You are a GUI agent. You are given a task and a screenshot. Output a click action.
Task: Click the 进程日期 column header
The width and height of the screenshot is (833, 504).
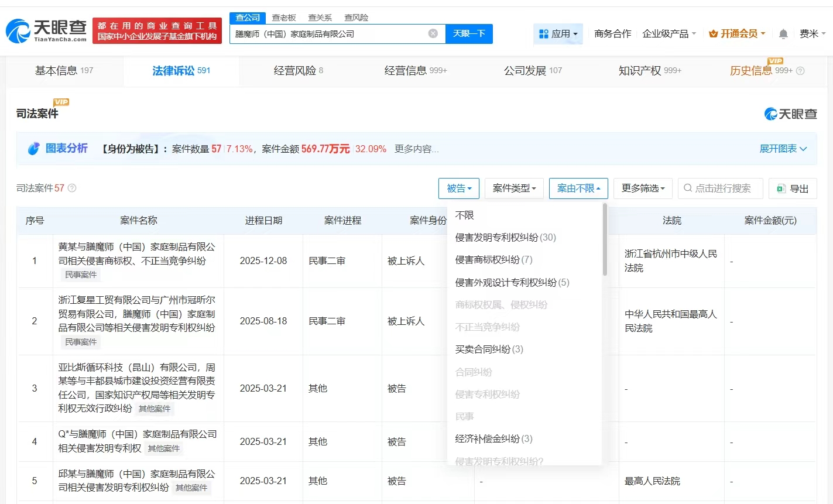[x=263, y=221]
